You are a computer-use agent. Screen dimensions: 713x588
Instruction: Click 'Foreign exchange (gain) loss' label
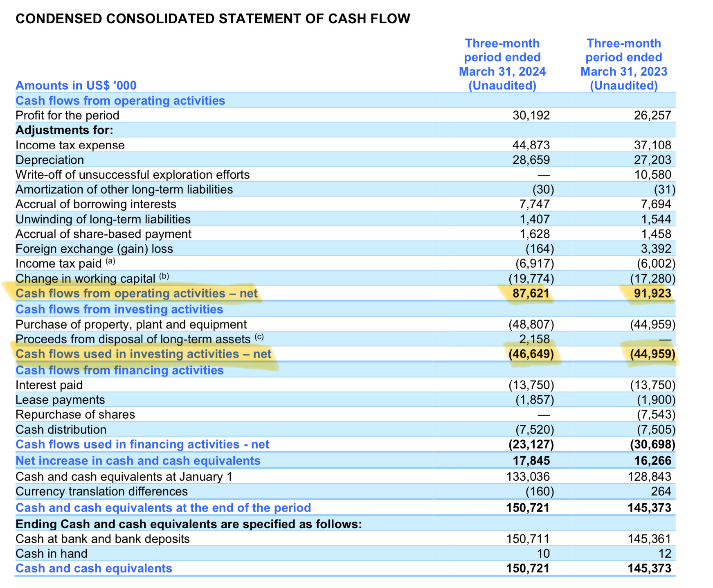pyautogui.click(x=94, y=249)
